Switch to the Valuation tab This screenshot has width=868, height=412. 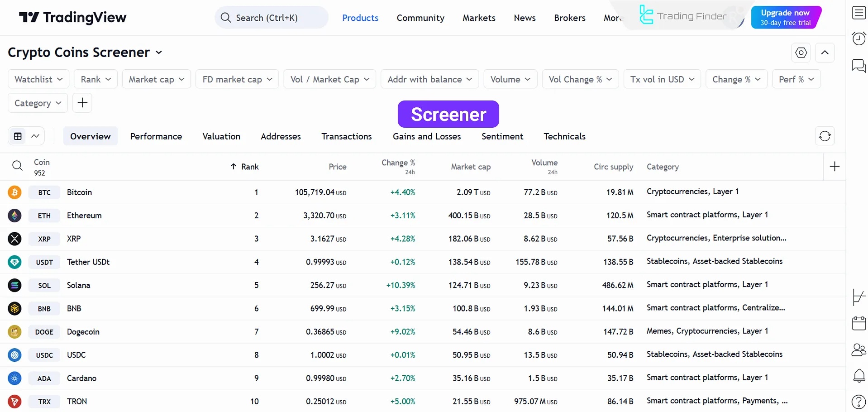click(x=221, y=136)
